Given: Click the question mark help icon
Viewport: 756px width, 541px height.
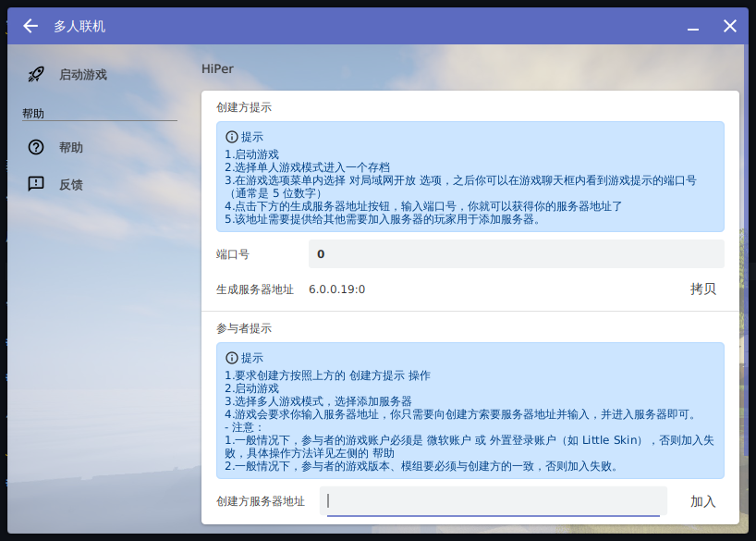Looking at the screenshot, I should point(36,147).
